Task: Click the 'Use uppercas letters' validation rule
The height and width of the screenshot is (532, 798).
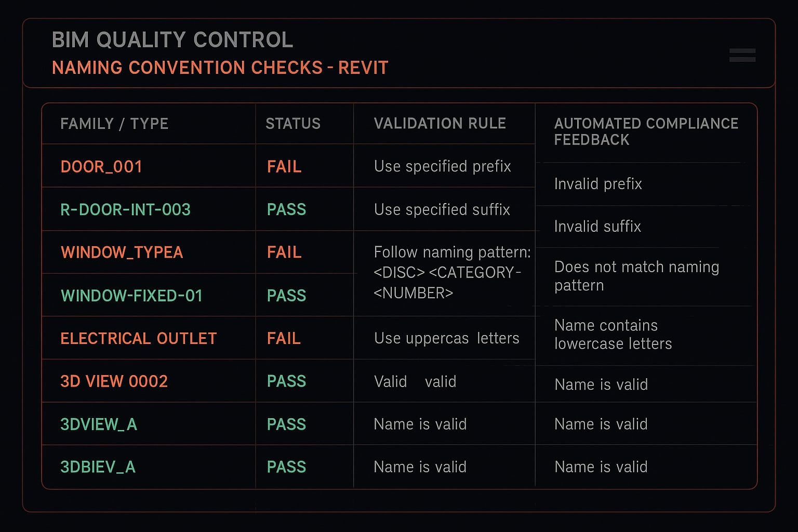Action: (x=447, y=338)
